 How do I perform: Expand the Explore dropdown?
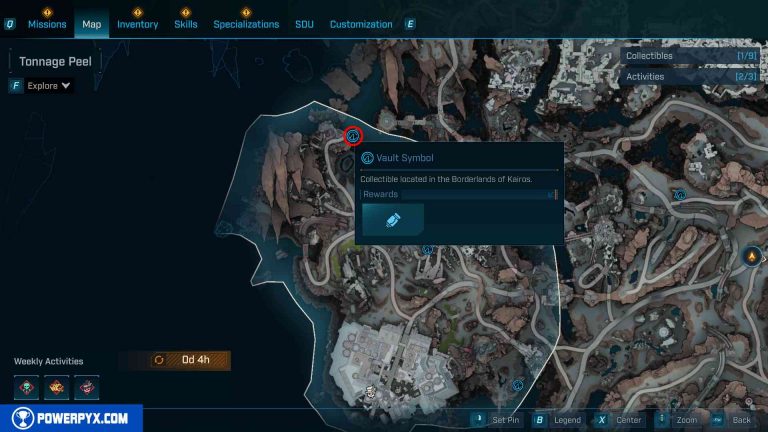click(48, 86)
